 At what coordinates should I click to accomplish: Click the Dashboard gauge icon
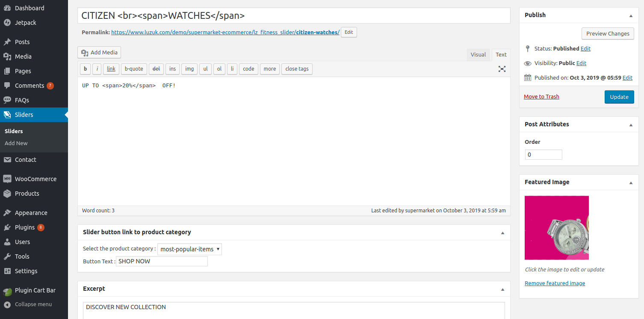7,8
